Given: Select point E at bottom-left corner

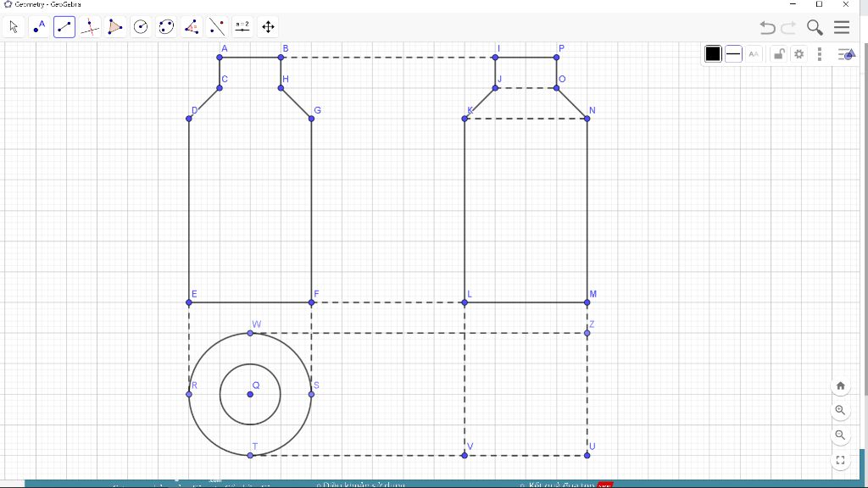Looking at the screenshot, I should [189, 302].
